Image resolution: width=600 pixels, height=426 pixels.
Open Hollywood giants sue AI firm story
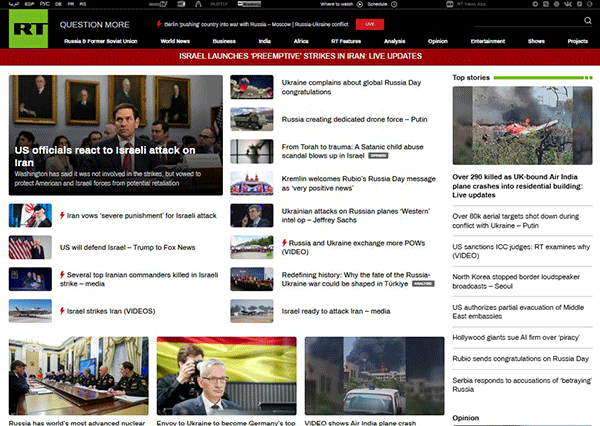(x=516, y=337)
